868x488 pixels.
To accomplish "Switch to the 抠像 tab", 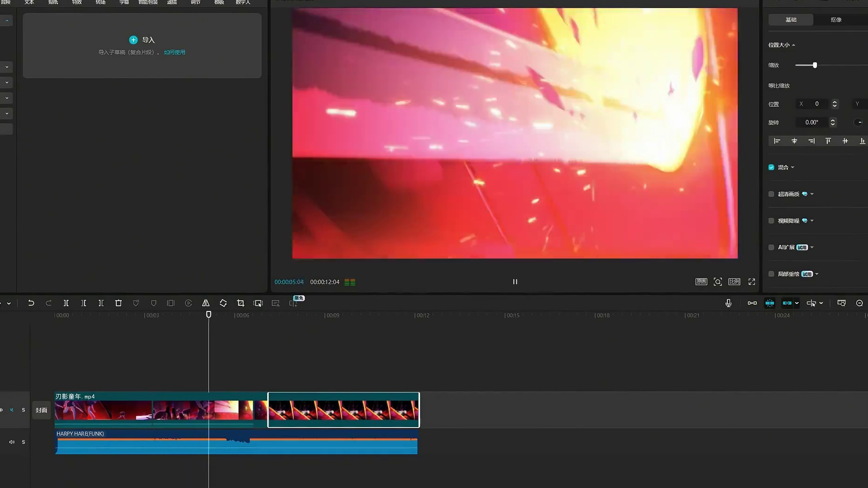I will (x=836, y=20).
